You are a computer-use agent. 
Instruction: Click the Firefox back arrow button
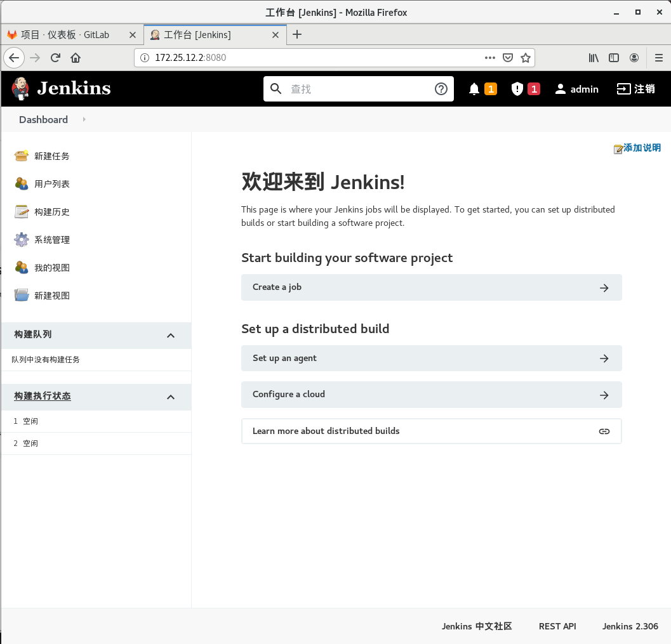pyautogui.click(x=14, y=58)
